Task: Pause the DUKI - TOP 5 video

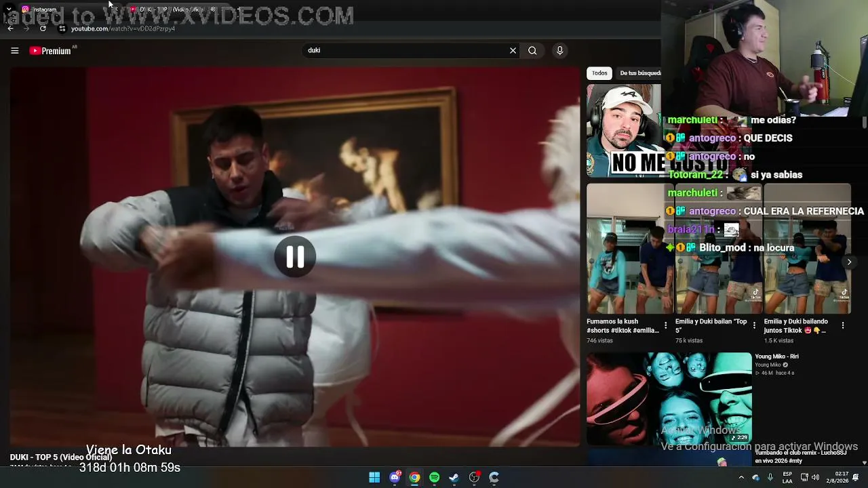Action: 295,257
